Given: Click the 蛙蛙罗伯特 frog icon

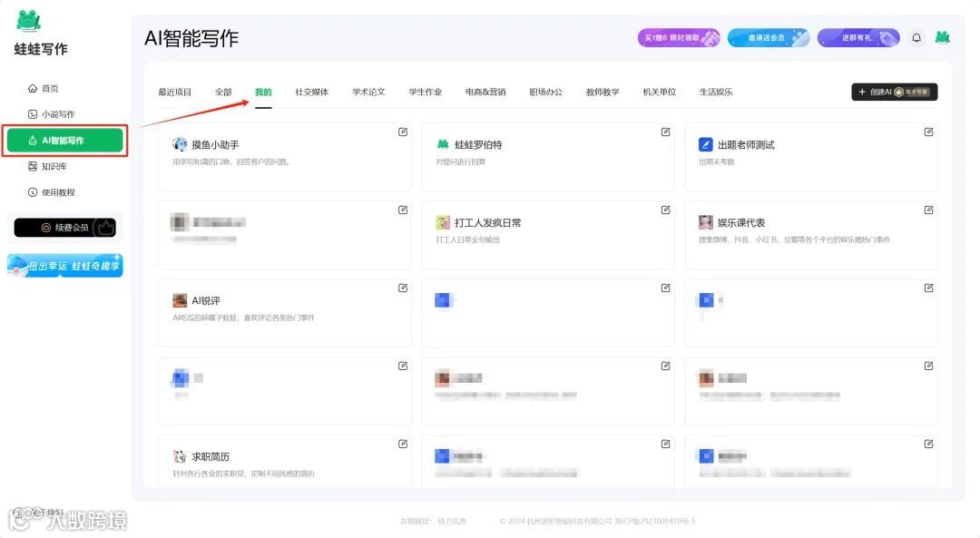Looking at the screenshot, I should click(443, 144).
